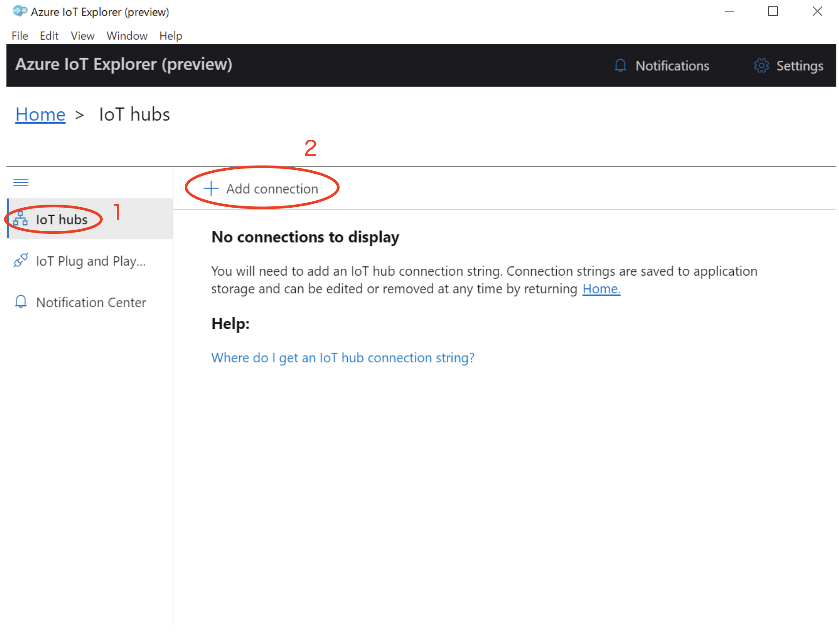Click the Notifications bell icon in header
Viewport: 839px width, 644px height.
[620, 65]
